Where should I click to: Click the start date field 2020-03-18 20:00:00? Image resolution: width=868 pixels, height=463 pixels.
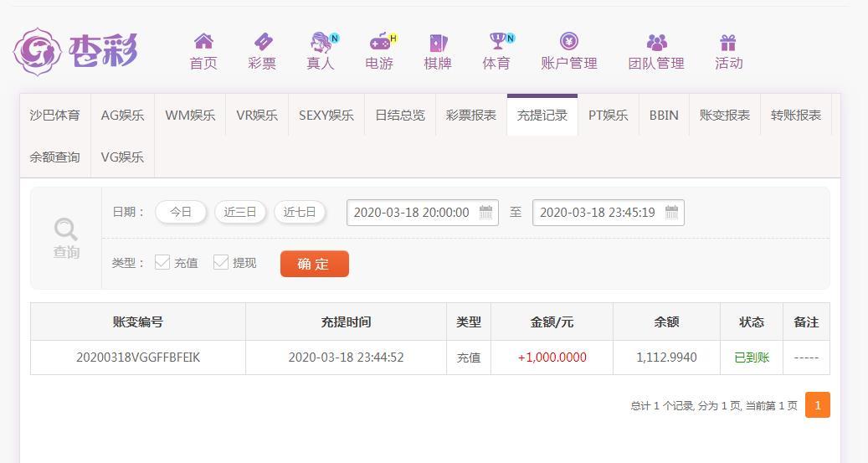pos(423,213)
